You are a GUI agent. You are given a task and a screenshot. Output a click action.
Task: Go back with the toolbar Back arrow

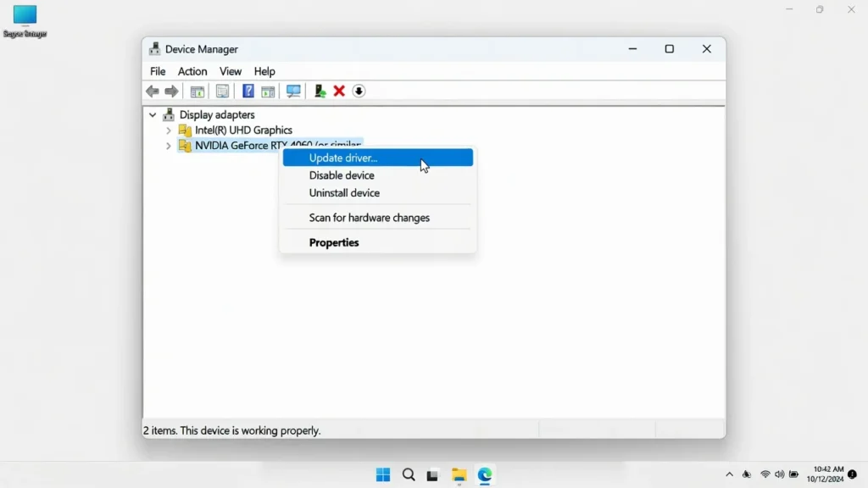click(153, 91)
